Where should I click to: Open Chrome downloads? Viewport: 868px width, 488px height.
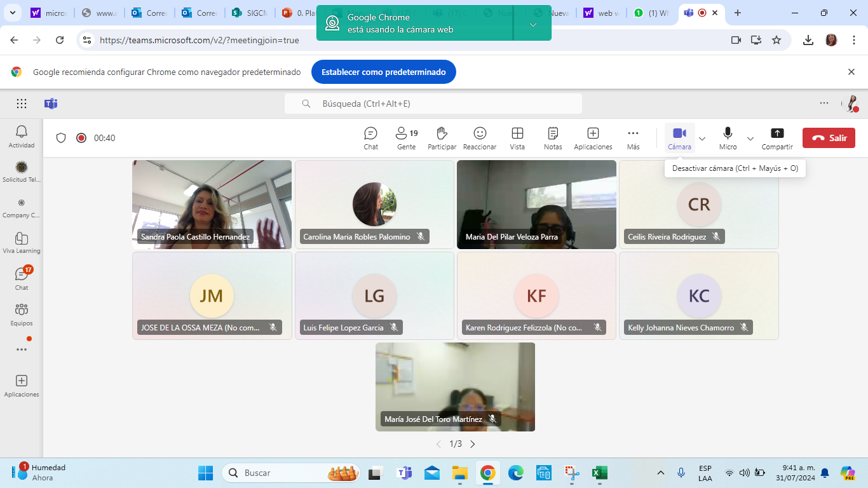tap(808, 40)
